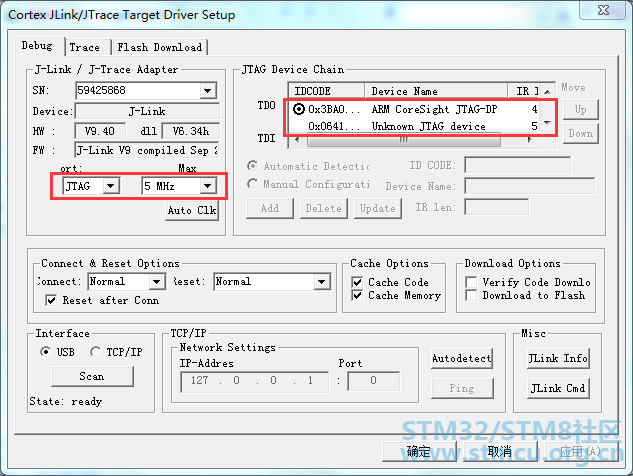Enable Verify Code Download checkbox
633x476 pixels.
(x=472, y=283)
